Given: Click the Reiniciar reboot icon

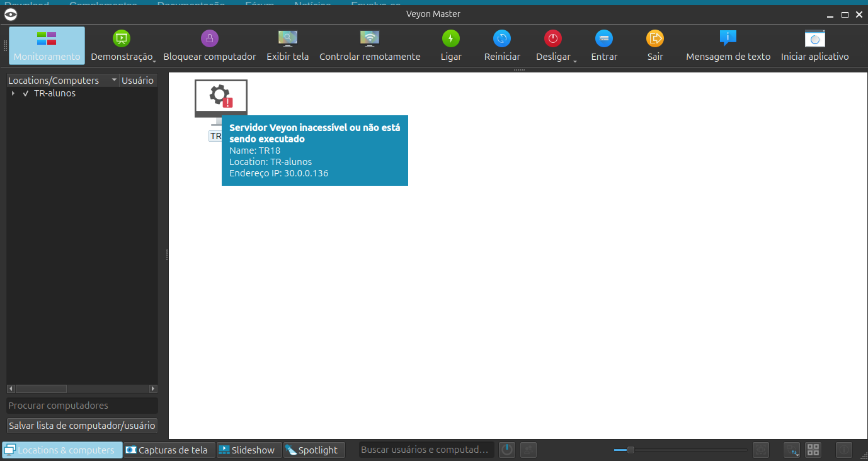Looking at the screenshot, I should tap(502, 39).
